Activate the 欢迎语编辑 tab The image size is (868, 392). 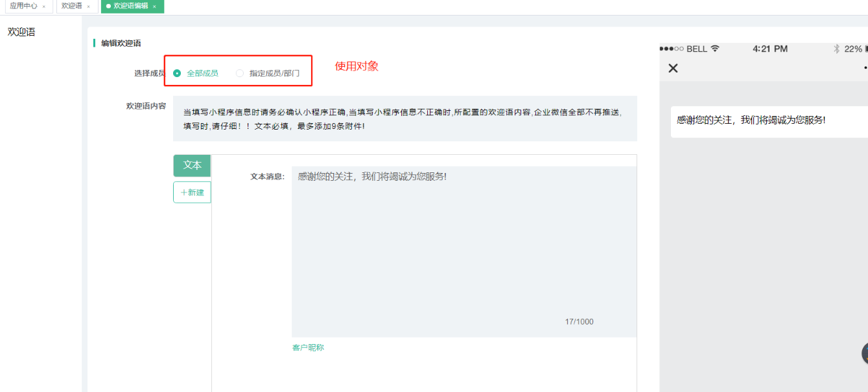tap(130, 6)
